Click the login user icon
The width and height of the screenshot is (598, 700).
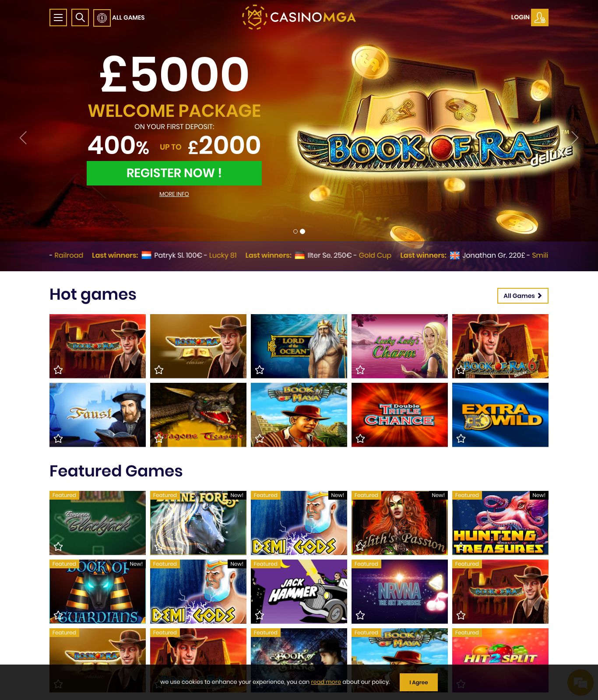[x=540, y=17]
